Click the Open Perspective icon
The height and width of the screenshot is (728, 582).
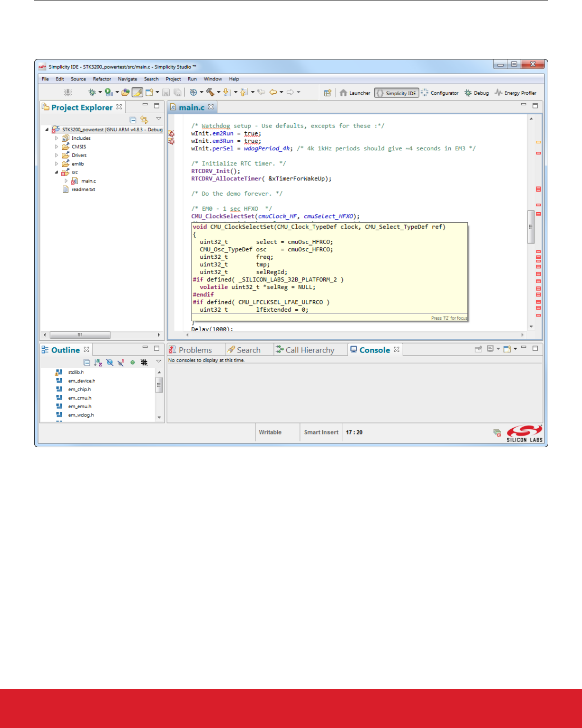[x=328, y=93]
